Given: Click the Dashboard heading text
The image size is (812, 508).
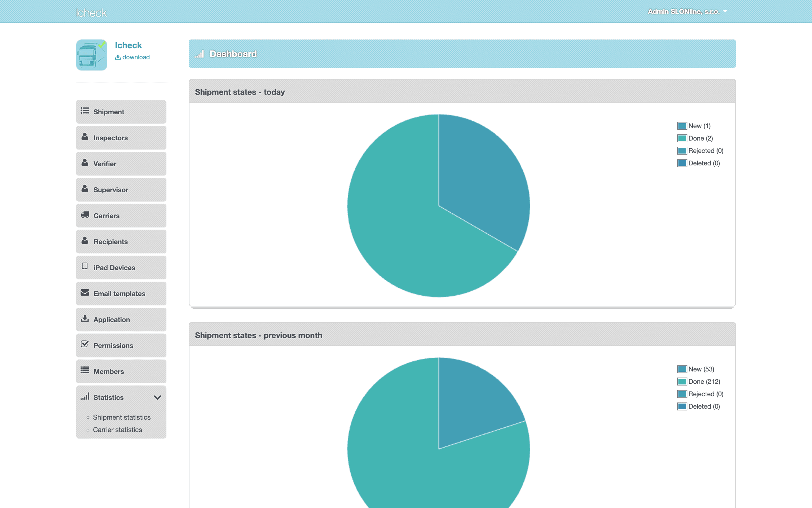Looking at the screenshot, I should click(233, 54).
